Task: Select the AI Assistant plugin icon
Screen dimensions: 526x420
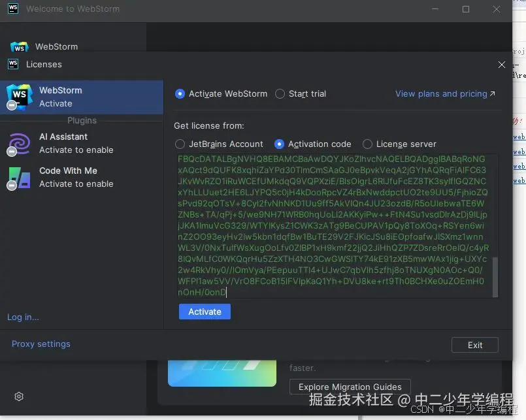Action: (18, 143)
